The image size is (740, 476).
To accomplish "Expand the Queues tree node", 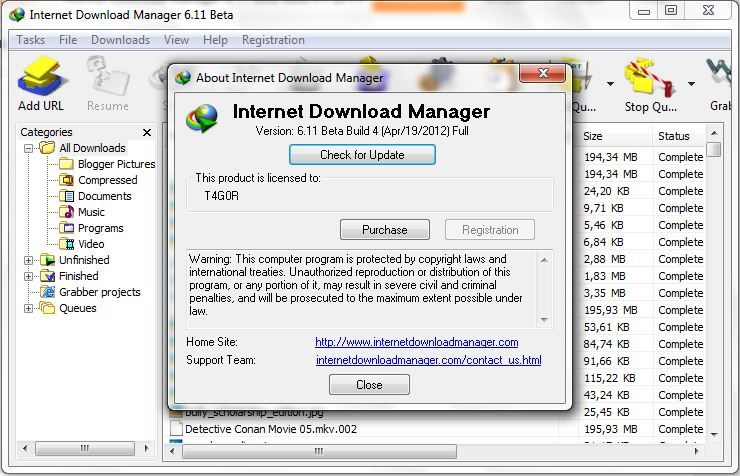I will point(28,309).
